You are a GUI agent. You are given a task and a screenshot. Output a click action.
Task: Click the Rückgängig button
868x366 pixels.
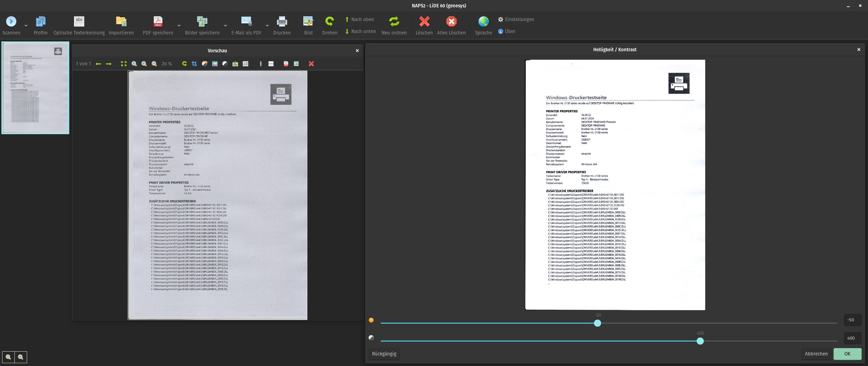(x=384, y=354)
